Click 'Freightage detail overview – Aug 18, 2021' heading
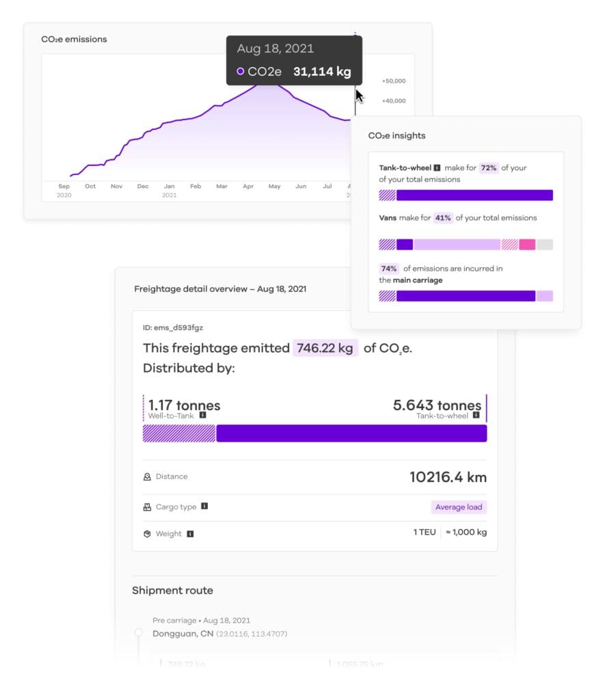 pos(220,289)
